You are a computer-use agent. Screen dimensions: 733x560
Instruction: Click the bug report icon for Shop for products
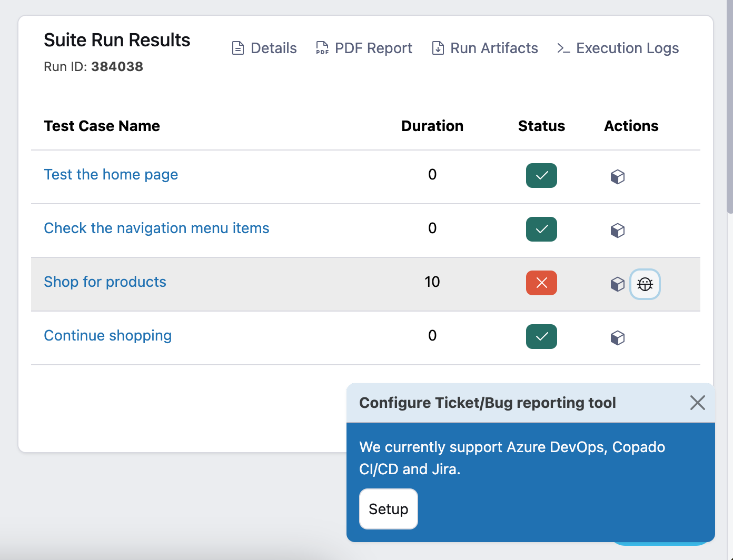645,284
